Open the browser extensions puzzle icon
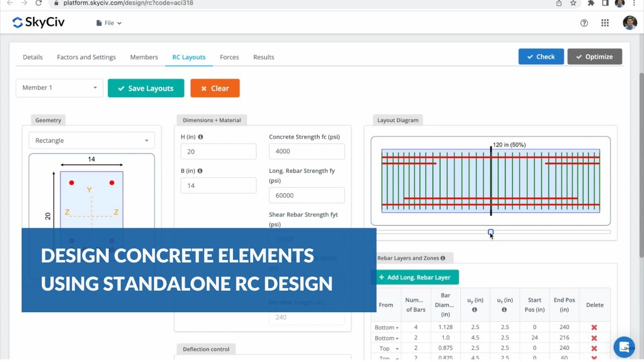The image size is (644, 362). (x=591, y=3)
